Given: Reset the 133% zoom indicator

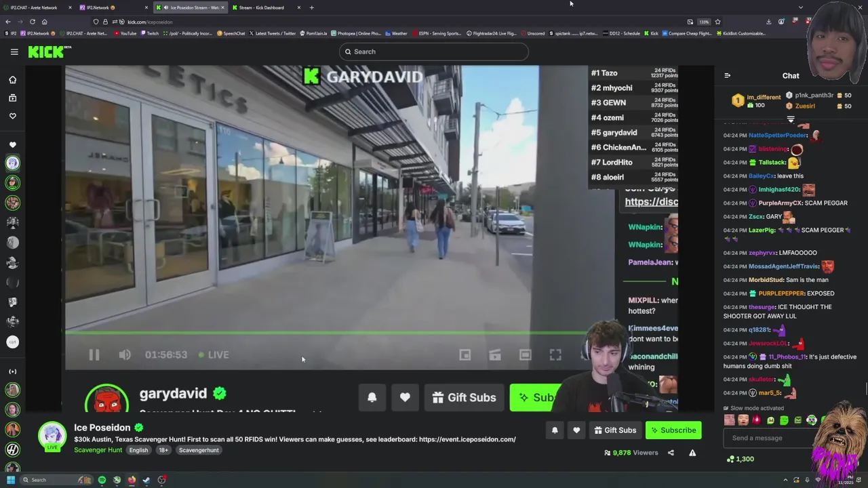Looking at the screenshot, I should [704, 22].
